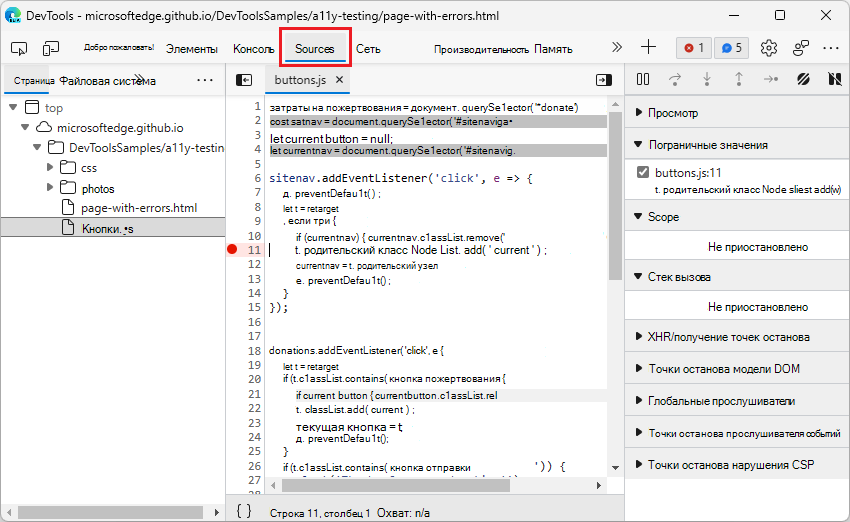Hide the navigator pane icon
Viewport: 850px width, 522px height.
pos(244,80)
